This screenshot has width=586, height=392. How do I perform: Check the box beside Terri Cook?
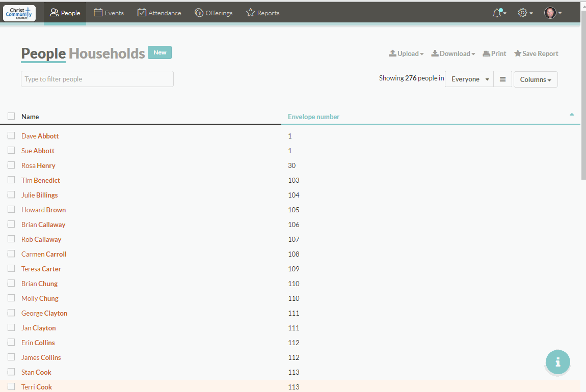pyautogui.click(x=11, y=386)
